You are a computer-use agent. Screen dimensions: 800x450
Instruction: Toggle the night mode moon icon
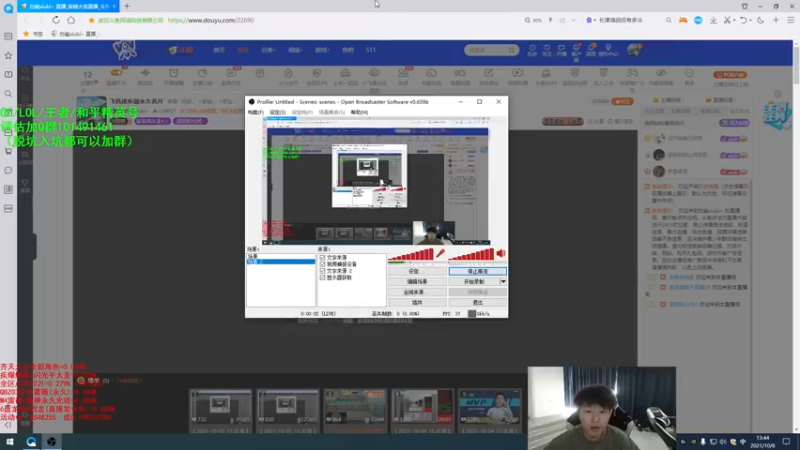pyautogui.click(x=761, y=20)
